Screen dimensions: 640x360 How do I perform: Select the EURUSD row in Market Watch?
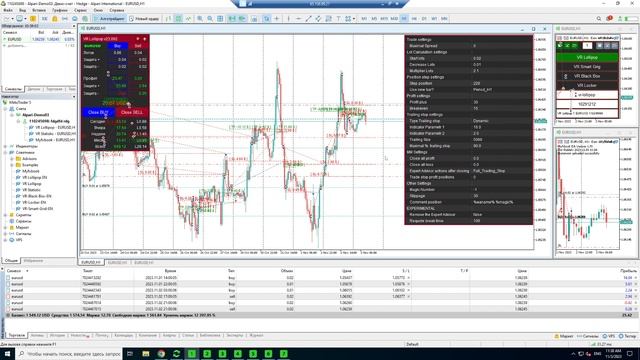(38, 39)
